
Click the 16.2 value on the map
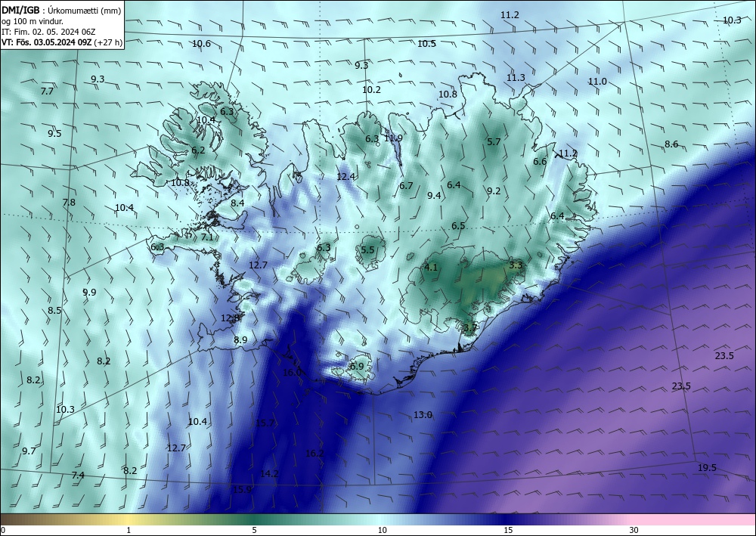coord(314,453)
